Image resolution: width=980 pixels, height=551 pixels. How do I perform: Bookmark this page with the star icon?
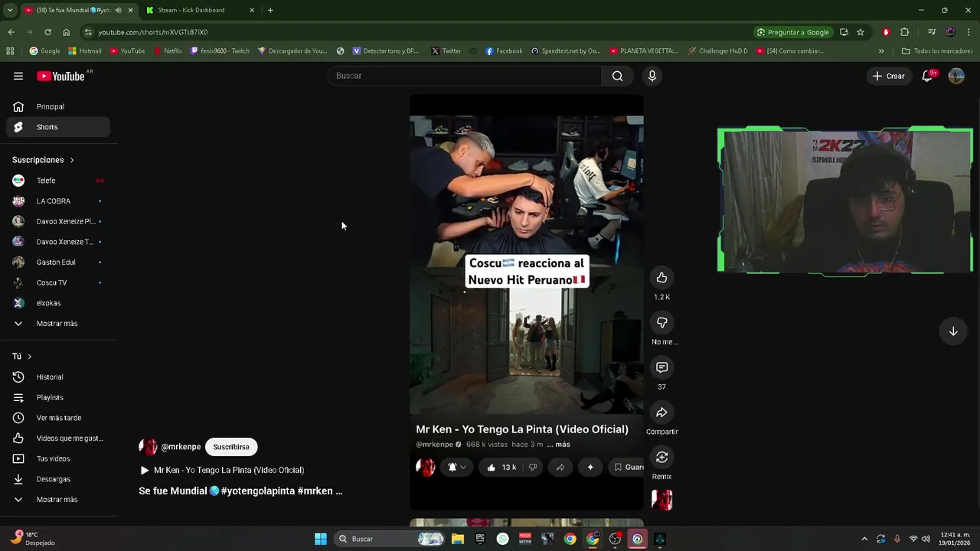click(861, 32)
